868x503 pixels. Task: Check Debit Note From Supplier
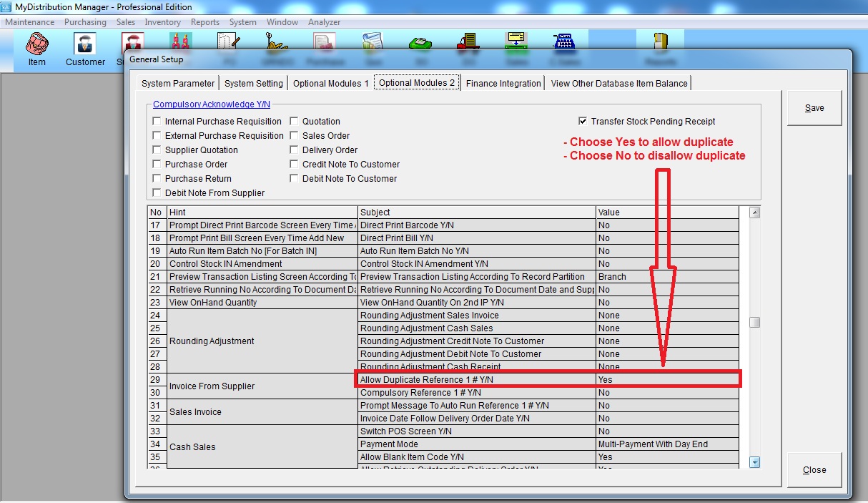[x=157, y=193]
